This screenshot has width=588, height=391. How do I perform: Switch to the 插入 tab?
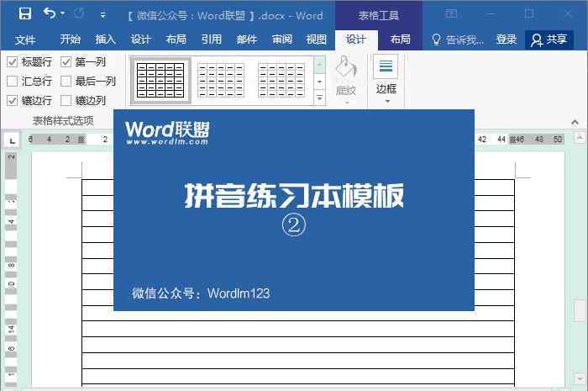point(105,40)
